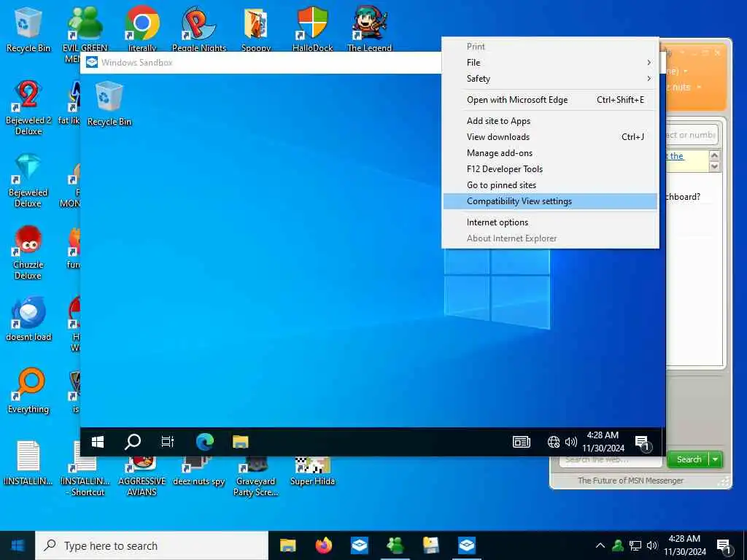This screenshot has height=560, width=747.
Task: Select the Bejeweled Deluxe desktop shortcut
Action: (x=28, y=180)
